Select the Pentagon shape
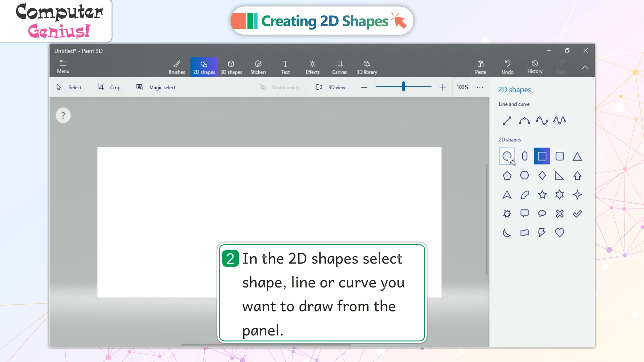Image resolution: width=644 pixels, height=362 pixels. (x=507, y=176)
